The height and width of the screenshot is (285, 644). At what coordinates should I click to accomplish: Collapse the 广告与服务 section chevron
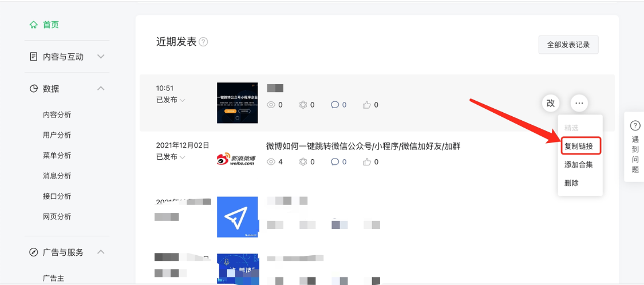[x=101, y=252]
